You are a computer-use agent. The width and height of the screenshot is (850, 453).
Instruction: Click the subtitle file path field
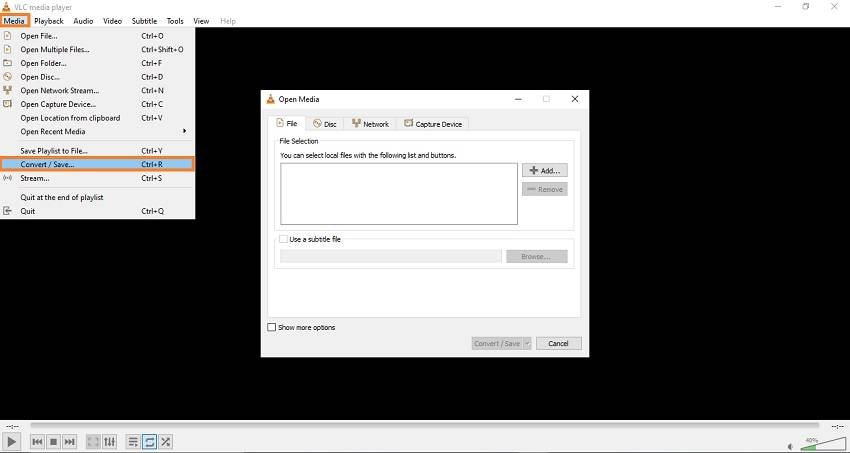[x=391, y=256]
